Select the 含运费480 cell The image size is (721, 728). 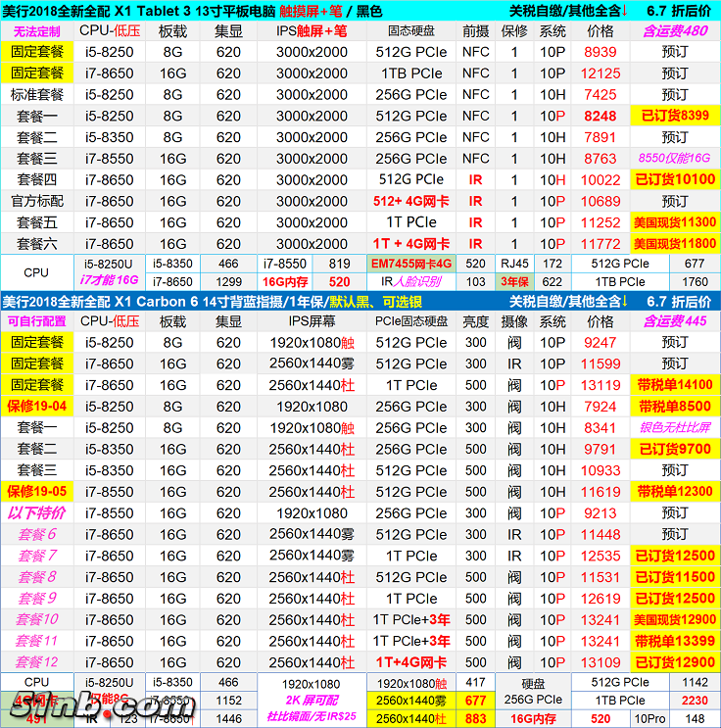point(674,31)
